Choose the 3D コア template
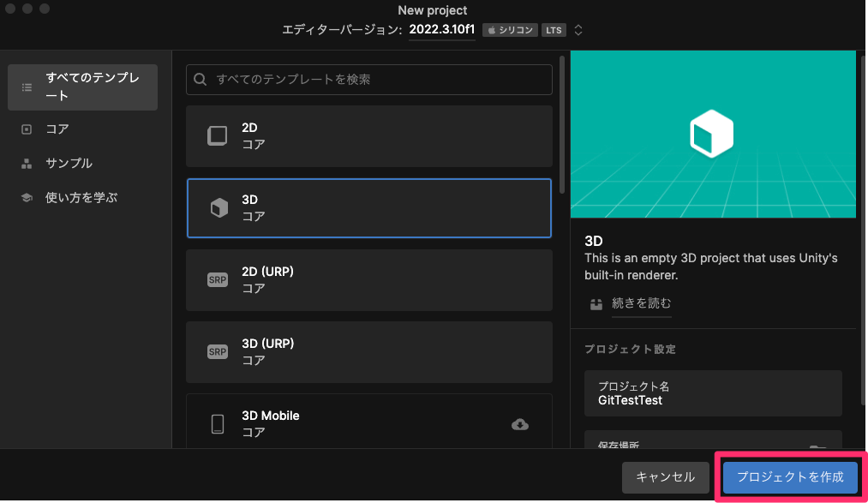The image size is (868, 503). coord(369,208)
